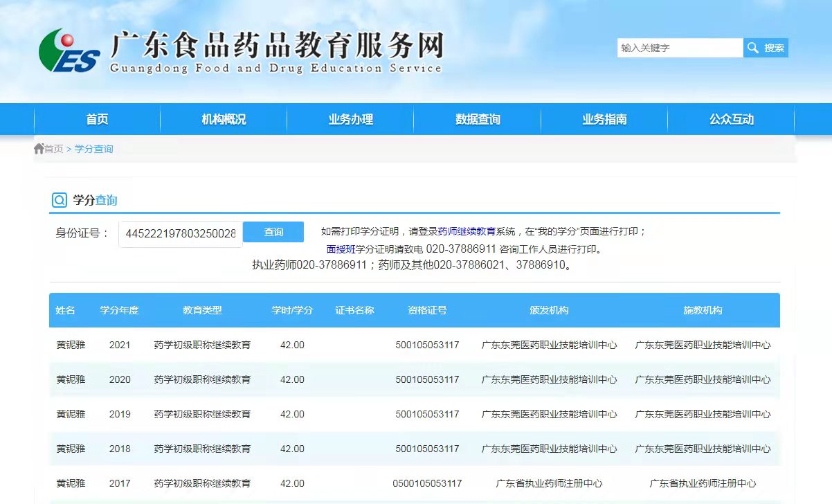Viewport: 832px width, 504px height.
Task: Click 颁发机构 cell 广东省执业药师注册中心 in 2017 row
Action: point(549,483)
